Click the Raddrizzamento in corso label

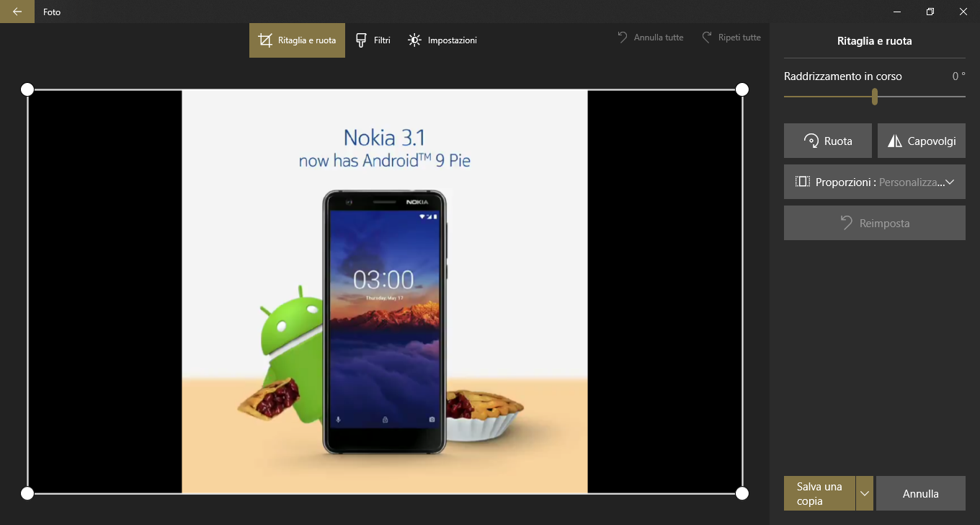tap(843, 76)
